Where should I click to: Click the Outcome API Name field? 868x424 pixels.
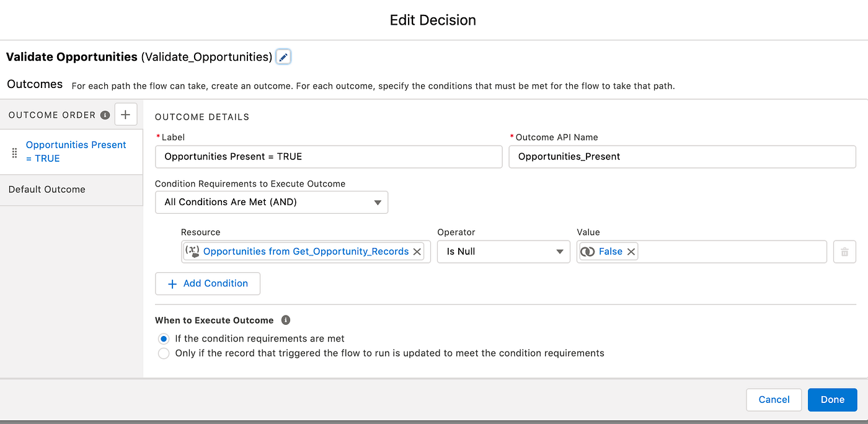point(682,157)
